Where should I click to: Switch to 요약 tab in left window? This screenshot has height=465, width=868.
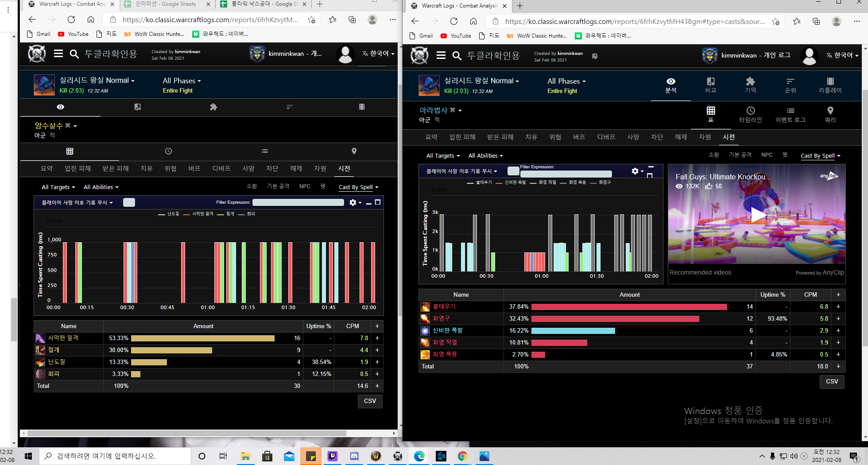pos(46,169)
